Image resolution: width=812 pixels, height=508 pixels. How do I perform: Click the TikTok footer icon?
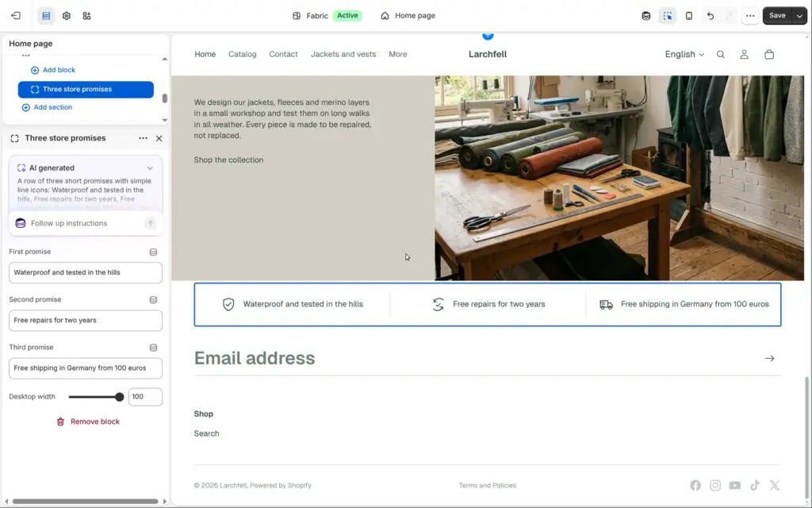(755, 485)
